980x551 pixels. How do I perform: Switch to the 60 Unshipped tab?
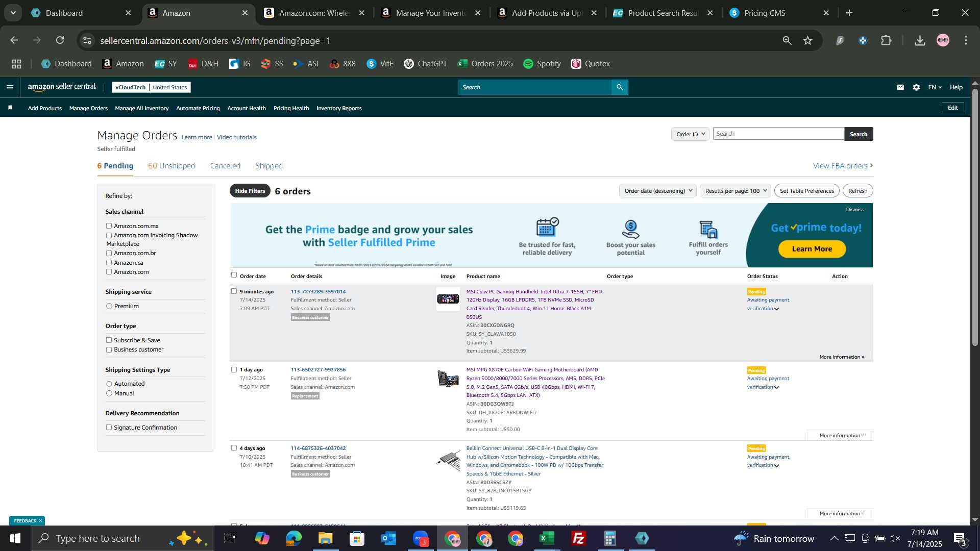[171, 166]
